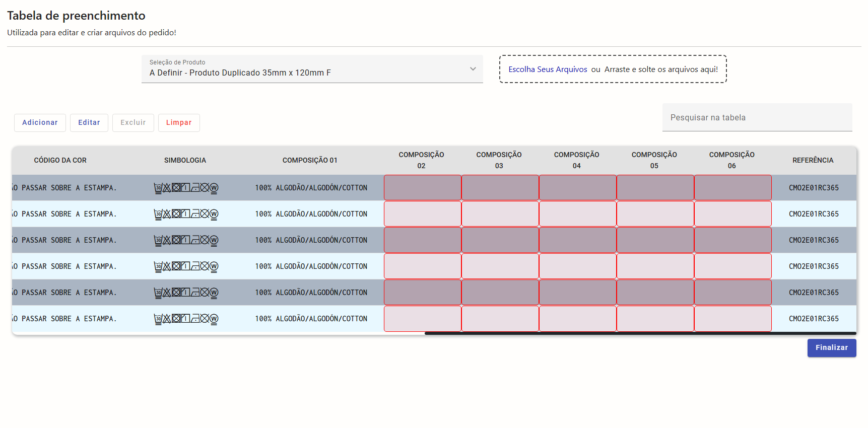Screen dimensions: 868x428
Task: Click the chevron arrow of Seleção de Produto
Action: pos(473,69)
